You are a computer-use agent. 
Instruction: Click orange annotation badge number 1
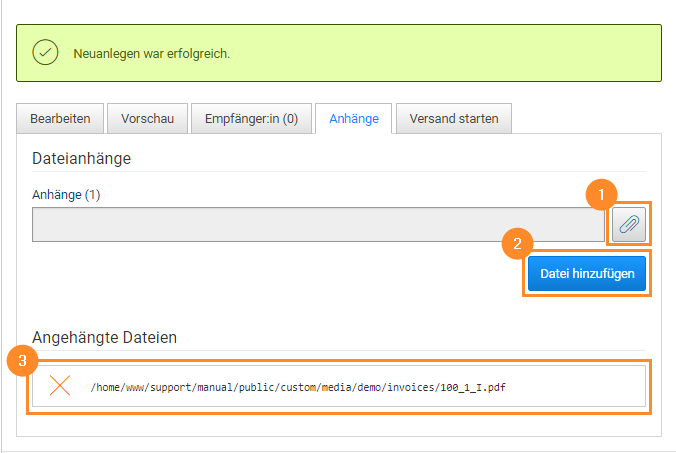tap(600, 194)
